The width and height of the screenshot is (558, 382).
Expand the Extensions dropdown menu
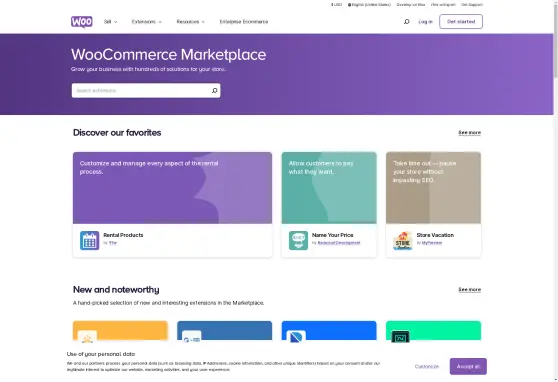point(147,22)
